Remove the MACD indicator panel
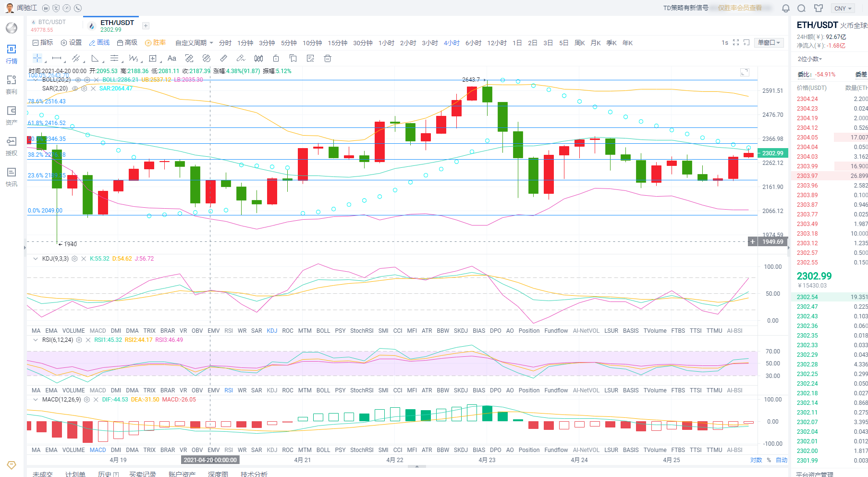Screen dimensions: 868x477 click(x=96, y=400)
